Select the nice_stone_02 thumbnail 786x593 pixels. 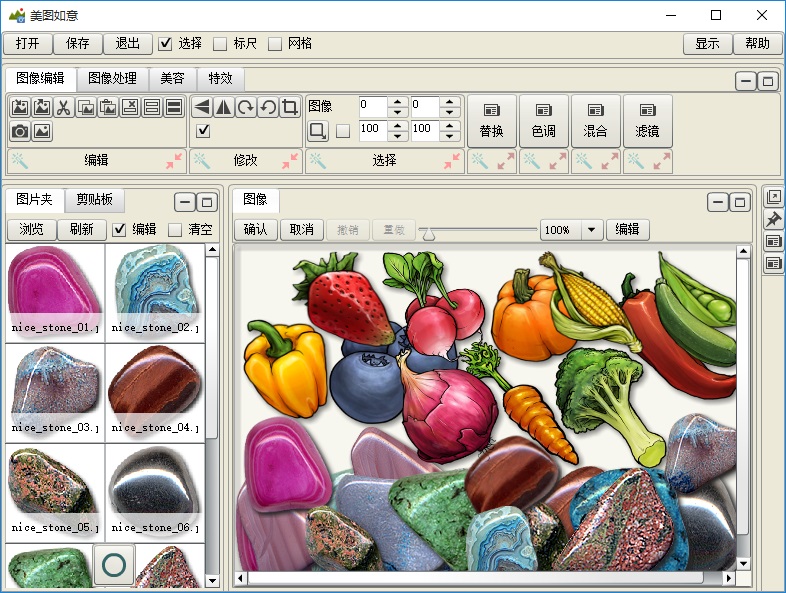[x=155, y=293]
